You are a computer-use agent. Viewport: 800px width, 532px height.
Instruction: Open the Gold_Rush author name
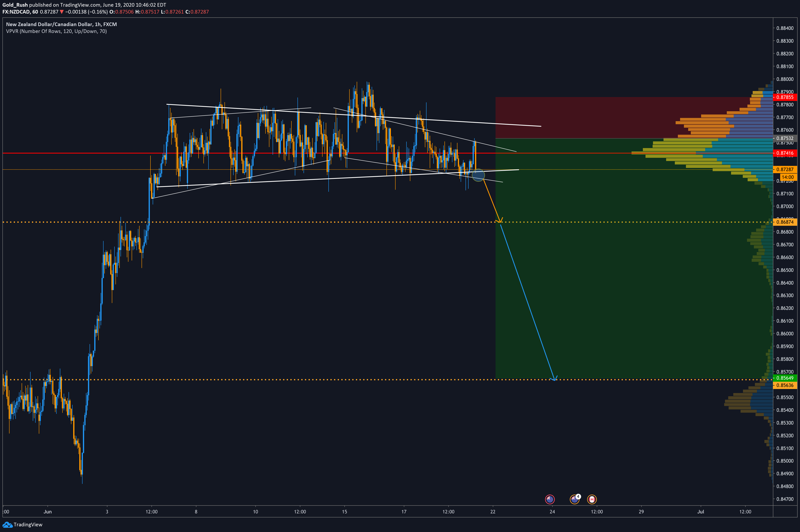click(x=15, y=5)
